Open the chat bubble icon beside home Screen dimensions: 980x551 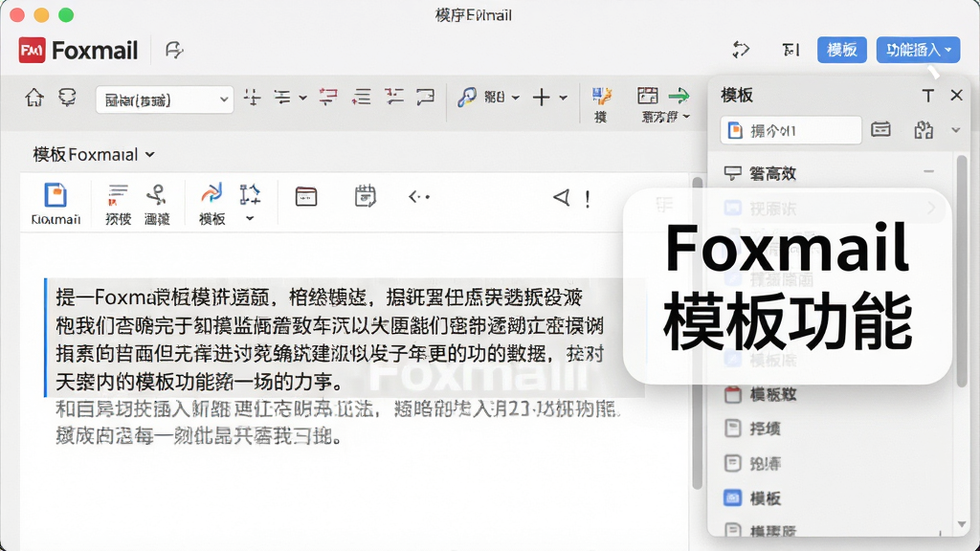[67, 98]
